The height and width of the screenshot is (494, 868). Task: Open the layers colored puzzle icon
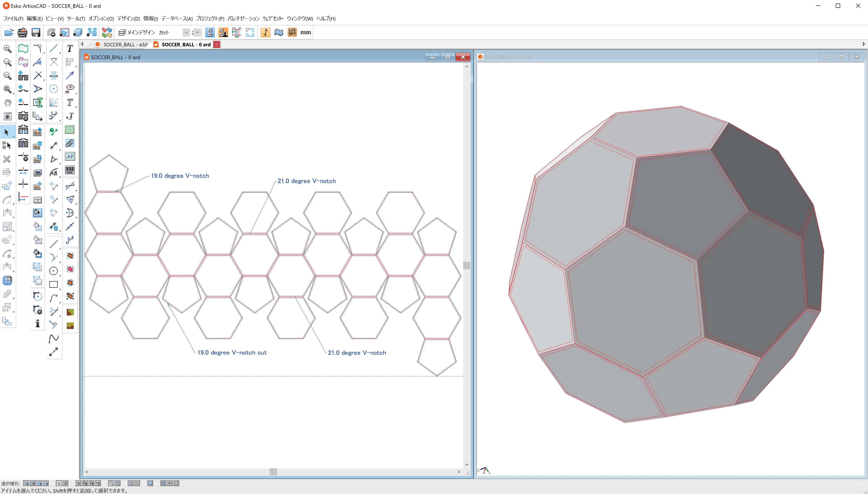(x=107, y=33)
